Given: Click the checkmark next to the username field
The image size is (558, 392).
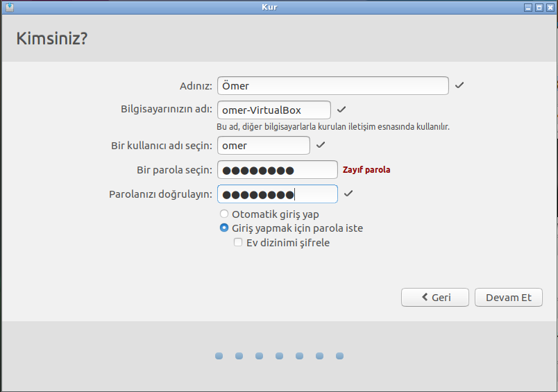Looking at the screenshot, I should (321, 145).
